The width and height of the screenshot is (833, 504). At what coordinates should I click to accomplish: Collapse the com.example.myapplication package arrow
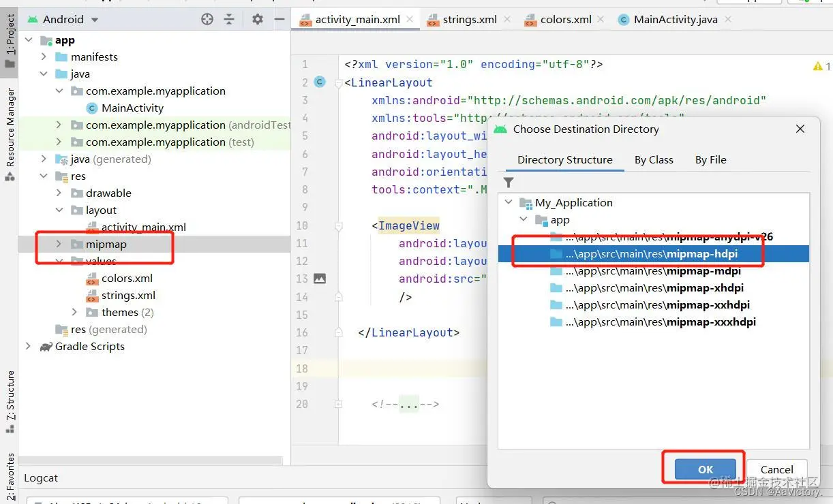click(59, 91)
